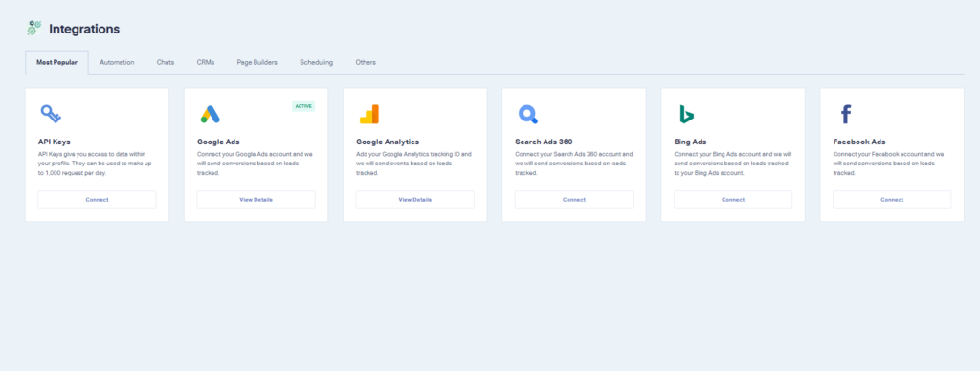Screen dimensions: 980x371
Task: Select the Most Popular tab
Action: (x=56, y=62)
